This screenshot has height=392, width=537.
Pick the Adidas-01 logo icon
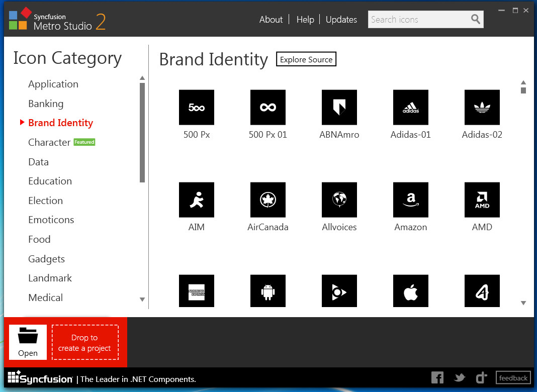click(x=410, y=107)
